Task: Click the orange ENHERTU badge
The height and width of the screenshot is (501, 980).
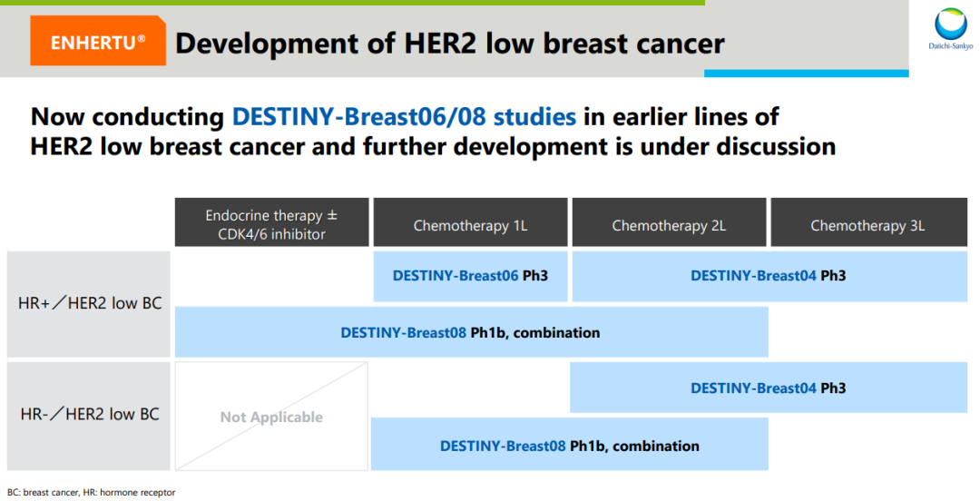Action: [x=98, y=41]
